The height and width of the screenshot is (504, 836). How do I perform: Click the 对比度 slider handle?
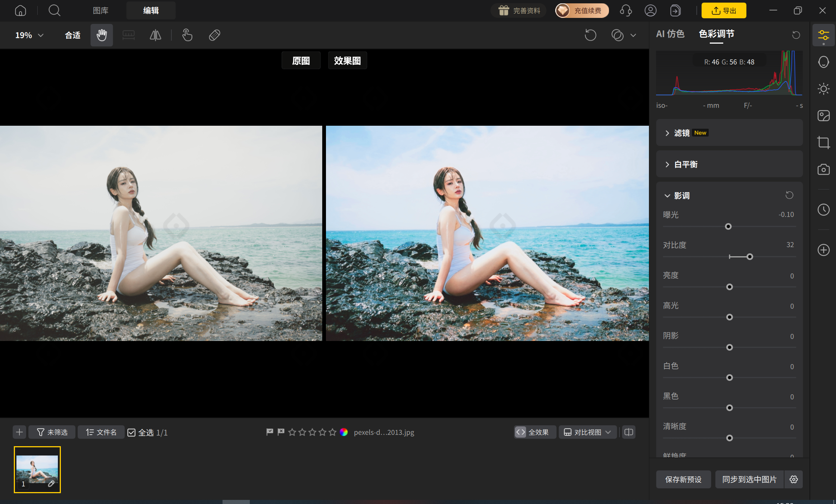tap(750, 257)
